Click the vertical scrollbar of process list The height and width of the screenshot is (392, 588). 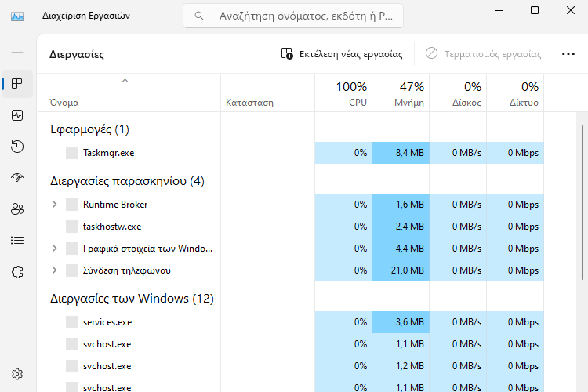coord(582,202)
